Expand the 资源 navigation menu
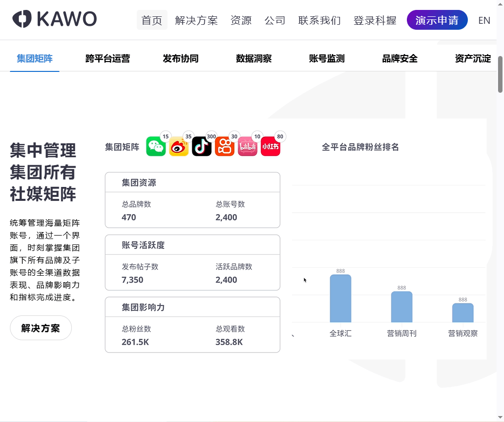 [x=241, y=20]
